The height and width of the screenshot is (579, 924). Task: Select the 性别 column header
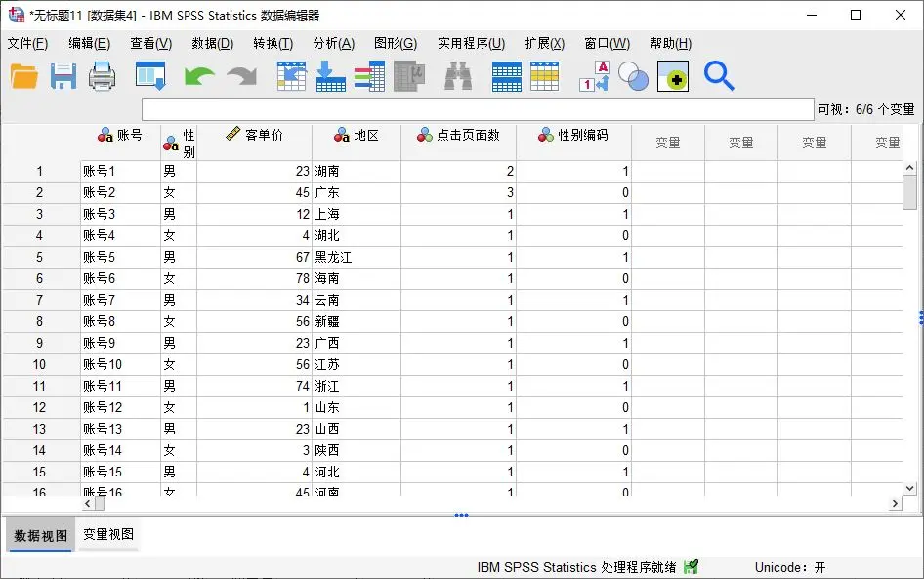[x=179, y=143]
